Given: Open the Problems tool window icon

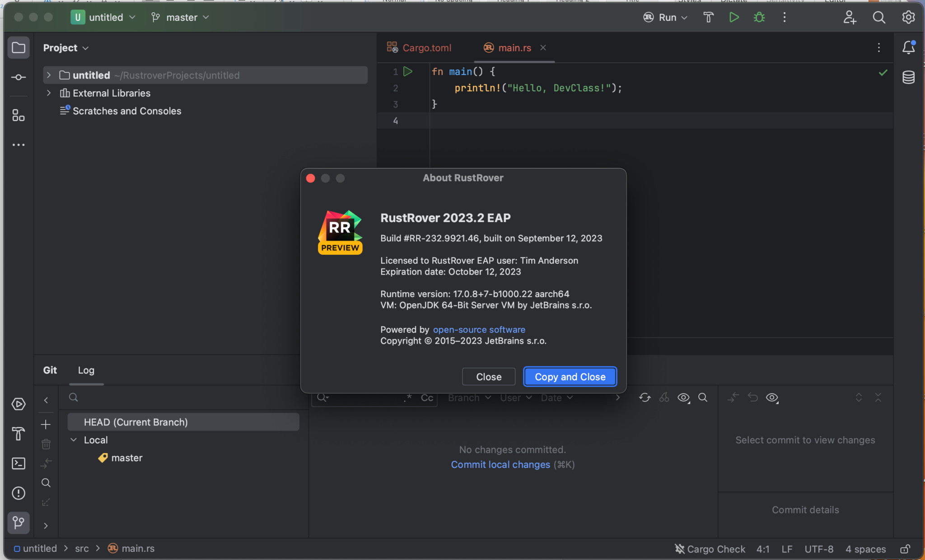Looking at the screenshot, I should click(x=19, y=493).
